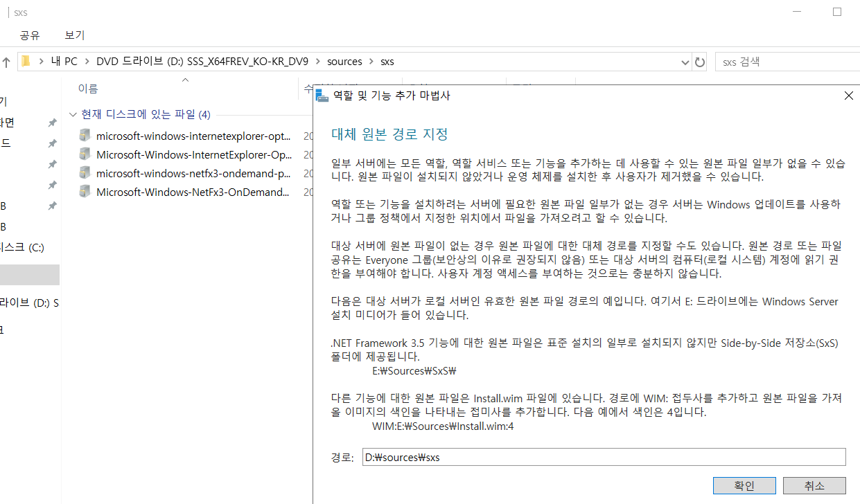860x504 pixels.
Task: Open the address bar history dropdown
Action: [x=685, y=62]
